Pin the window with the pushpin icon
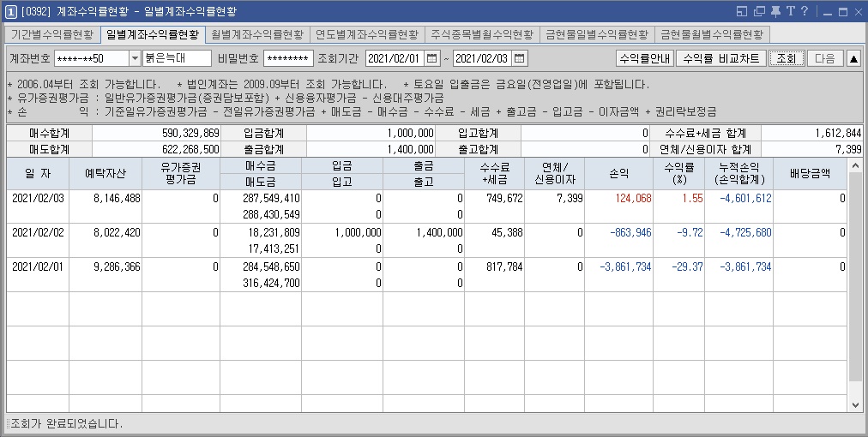868x437 pixels. click(775, 11)
